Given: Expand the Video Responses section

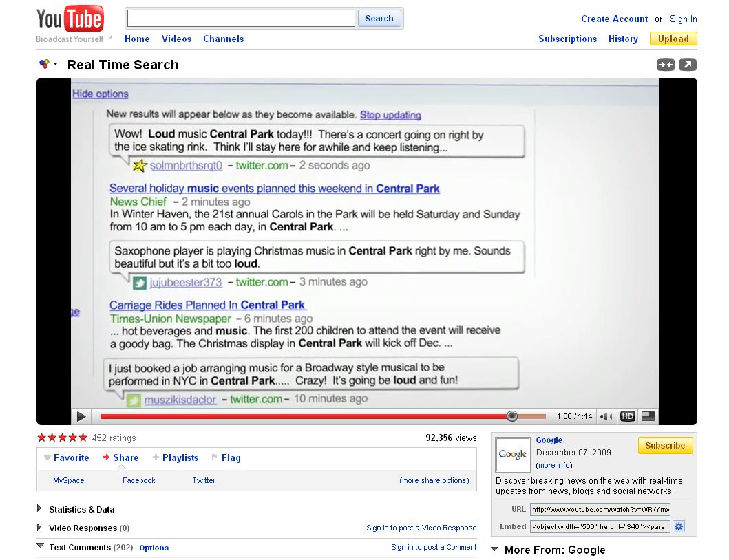Looking at the screenshot, I should tap(39, 528).
